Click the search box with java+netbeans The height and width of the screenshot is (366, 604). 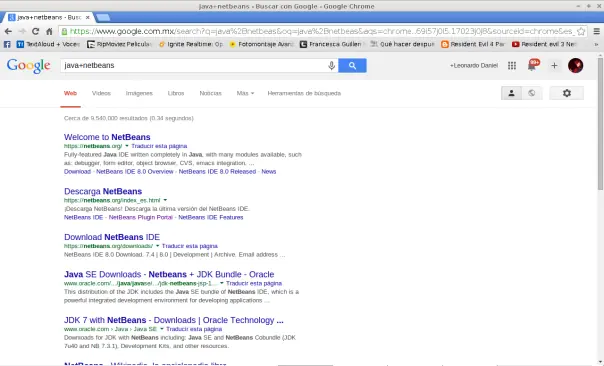point(193,65)
